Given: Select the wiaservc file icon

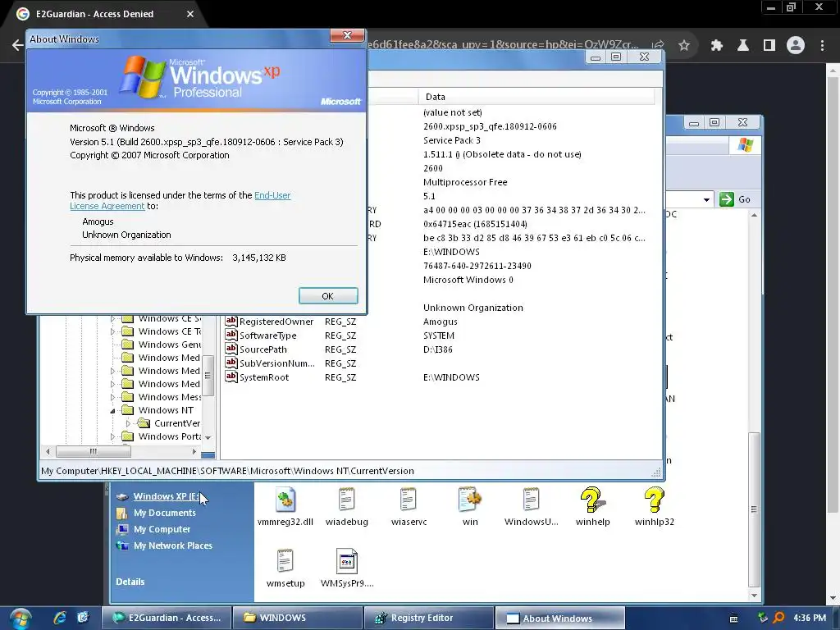Looking at the screenshot, I should (x=409, y=506).
